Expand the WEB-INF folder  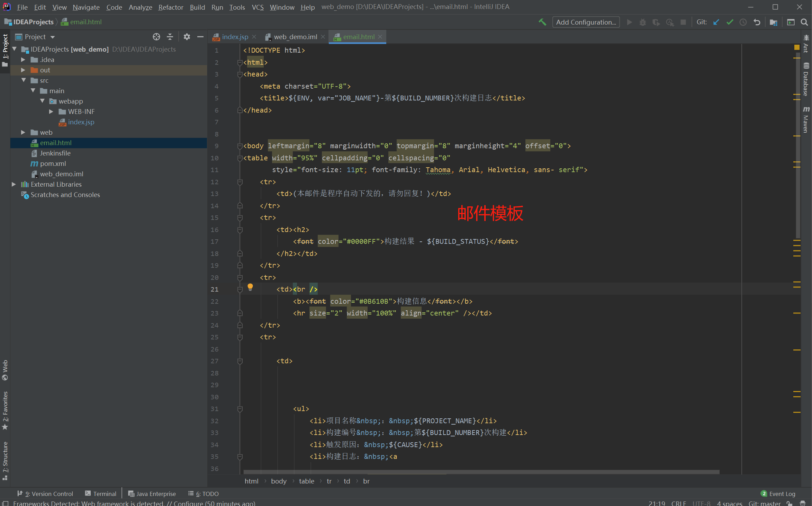[51, 112]
